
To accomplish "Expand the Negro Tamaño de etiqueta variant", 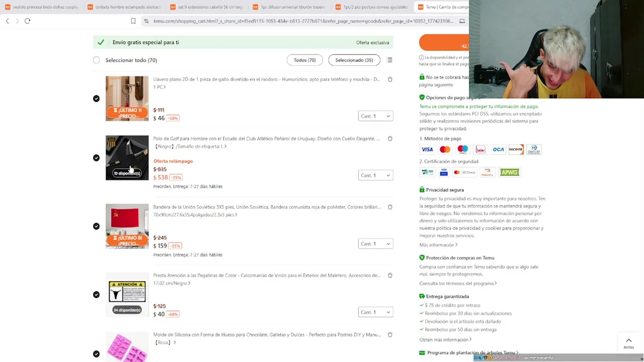I will (x=191, y=146).
